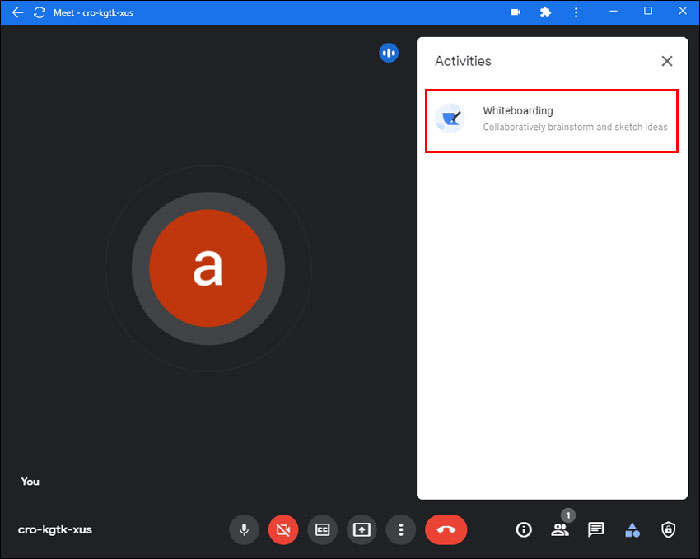Close the Activities panel
This screenshot has width=700, height=559.
coord(667,61)
